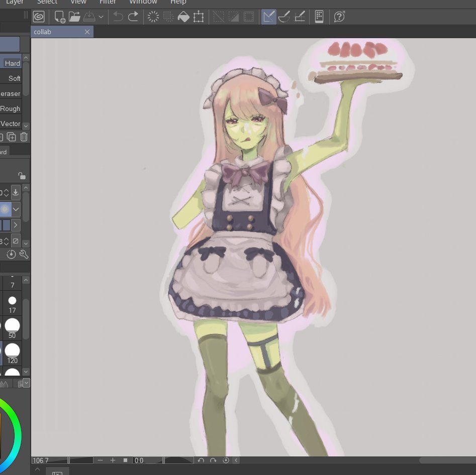This screenshot has height=475, width=476.
Task: Click the Open file folder icon
Action: click(74, 17)
